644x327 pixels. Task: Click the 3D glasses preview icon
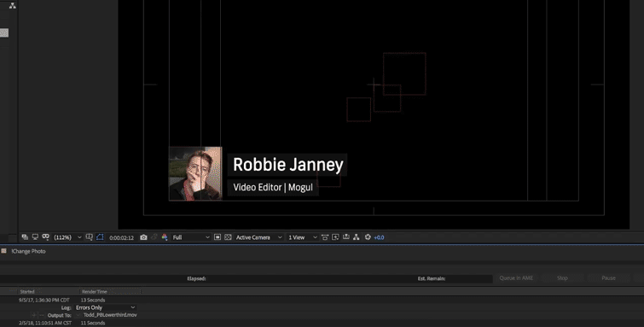(45, 237)
